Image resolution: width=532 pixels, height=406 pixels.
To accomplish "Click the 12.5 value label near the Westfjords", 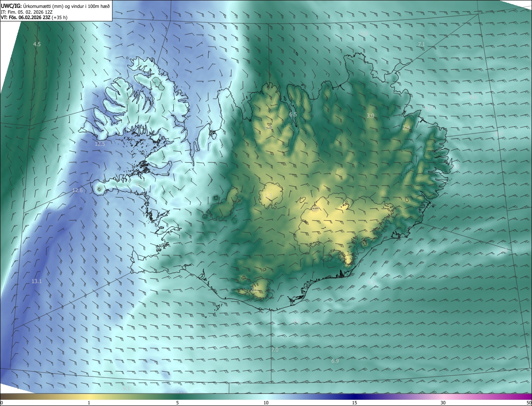I will 100,144.
